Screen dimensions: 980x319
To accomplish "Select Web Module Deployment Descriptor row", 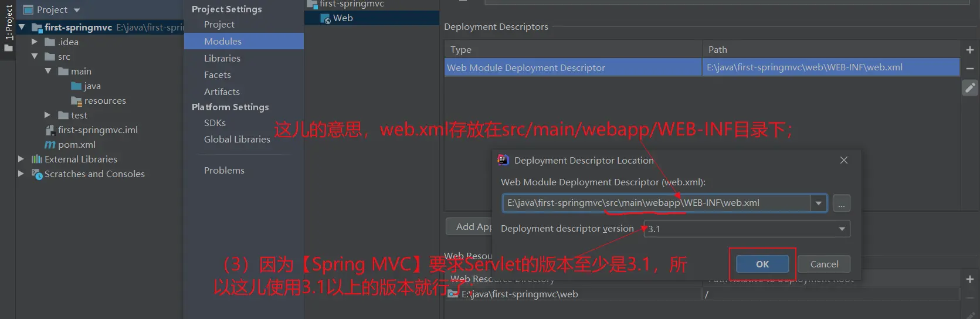I will click(x=702, y=67).
